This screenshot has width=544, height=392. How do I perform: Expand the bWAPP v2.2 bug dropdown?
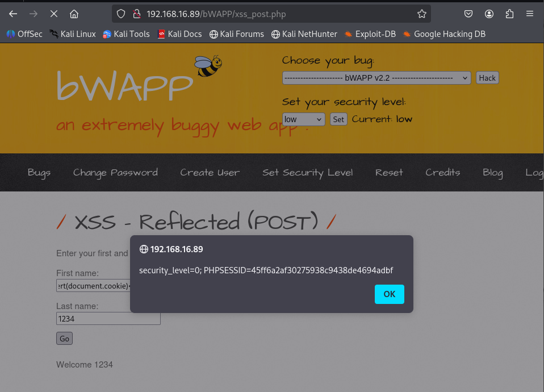376,78
